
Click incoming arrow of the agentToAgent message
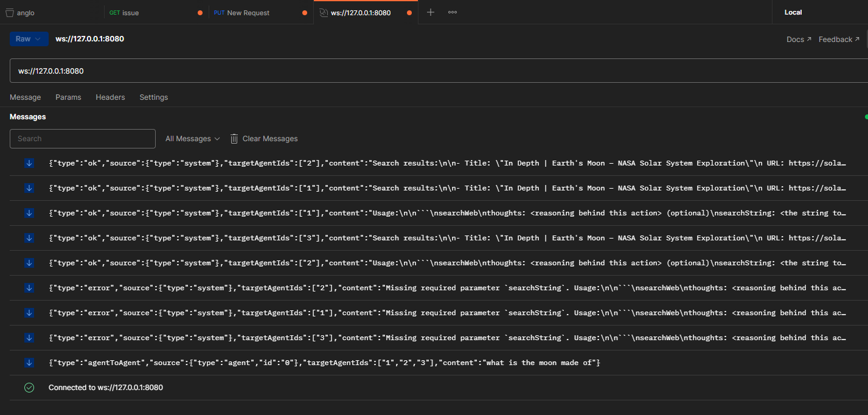pyautogui.click(x=29, y=363)
